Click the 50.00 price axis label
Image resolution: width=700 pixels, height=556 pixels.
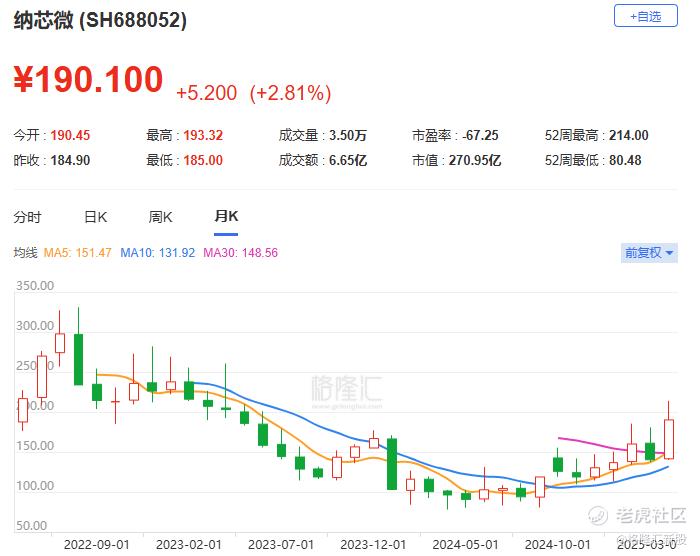click(31, 526)
